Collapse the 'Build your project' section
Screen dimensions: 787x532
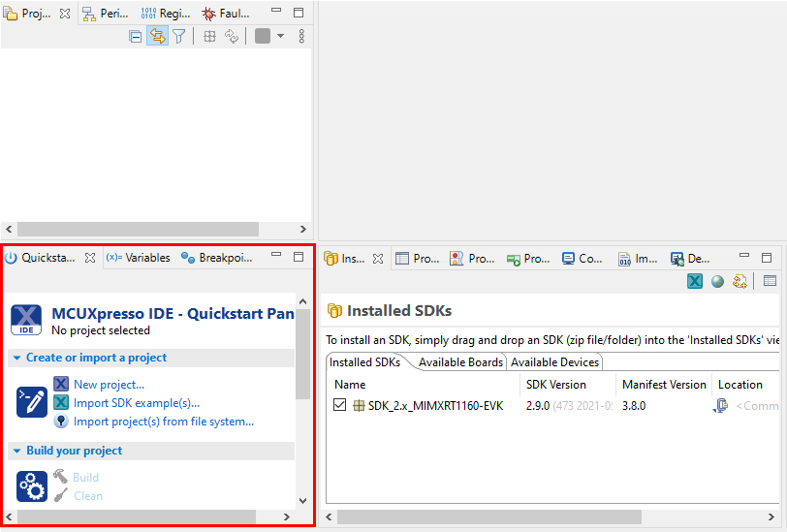tap(16, 451)
